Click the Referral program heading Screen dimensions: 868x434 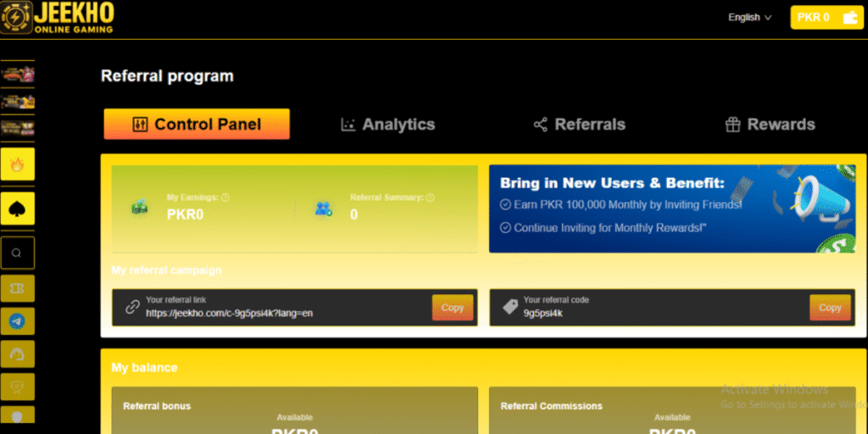coord(167,75)
